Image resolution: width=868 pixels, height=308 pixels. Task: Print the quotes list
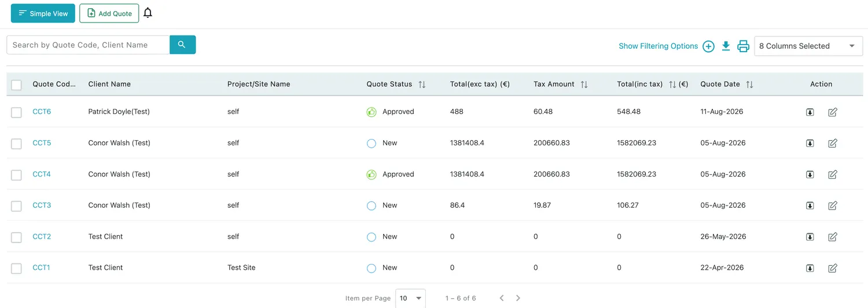[x=744, y=46]
